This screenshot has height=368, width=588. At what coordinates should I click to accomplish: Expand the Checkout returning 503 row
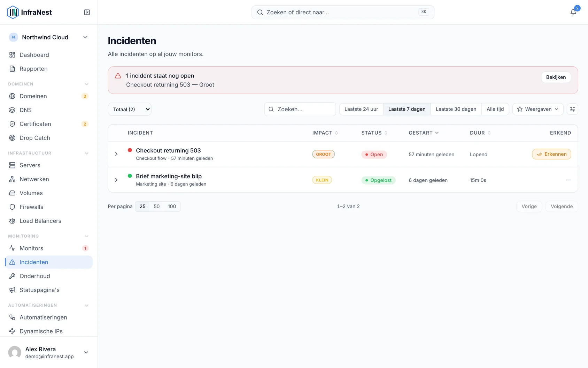(116, 154)
